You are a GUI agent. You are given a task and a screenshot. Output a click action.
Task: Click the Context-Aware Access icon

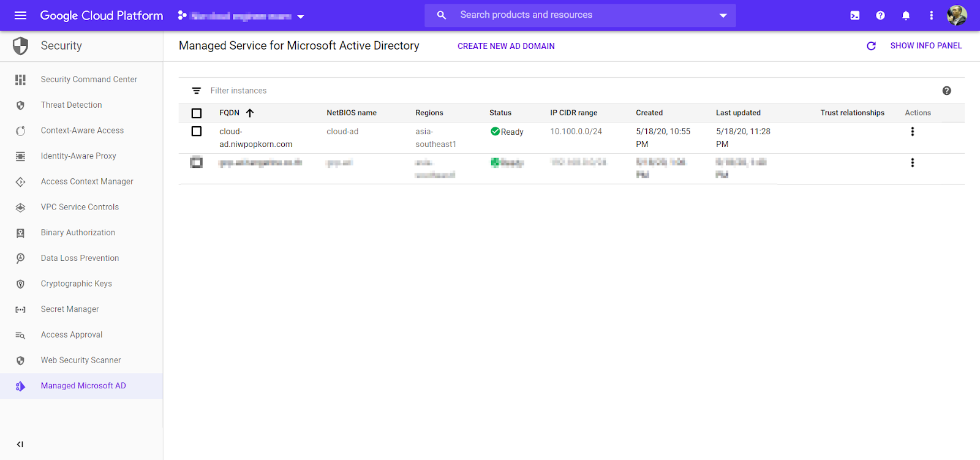pos(20,130)
